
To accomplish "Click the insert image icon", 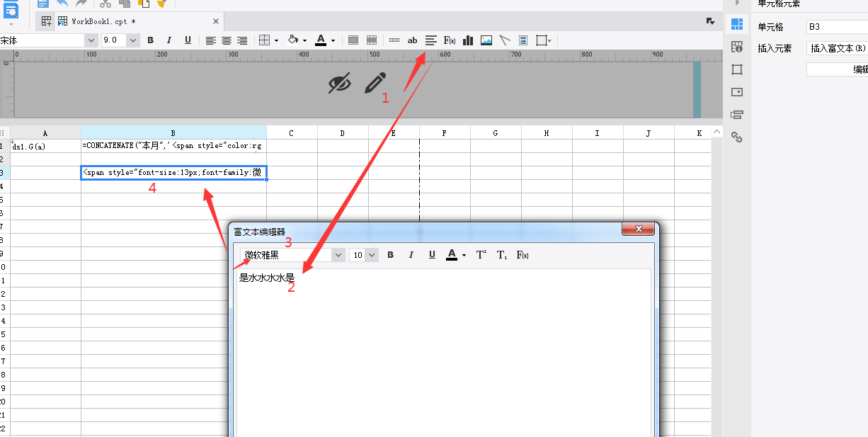I will click(x=486, y=40).
